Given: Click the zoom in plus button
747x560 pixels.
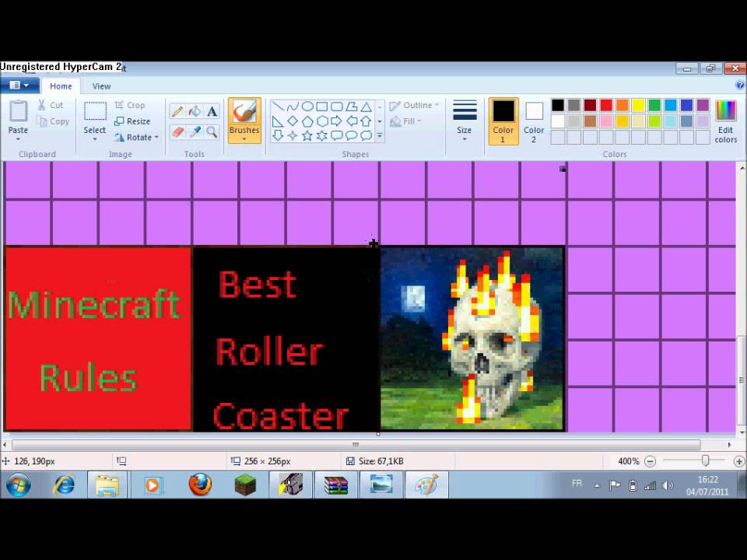Looking at the screenshot, I should 738,461.
